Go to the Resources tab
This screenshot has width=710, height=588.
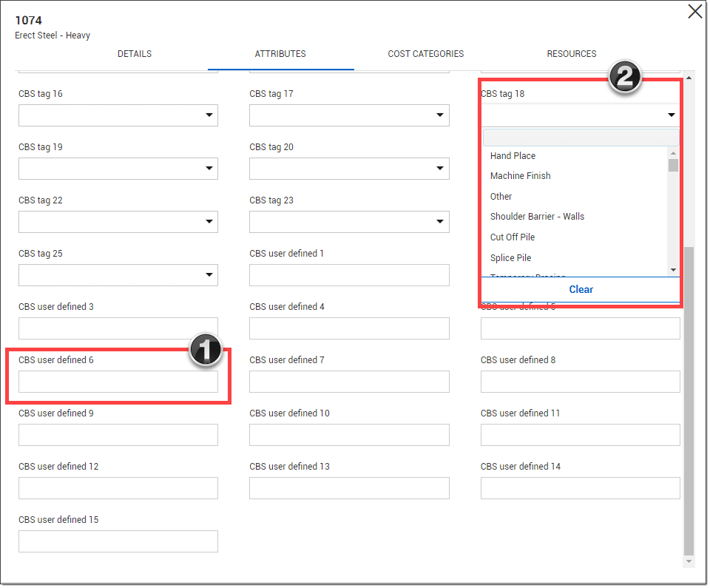(x=571, y=54)
